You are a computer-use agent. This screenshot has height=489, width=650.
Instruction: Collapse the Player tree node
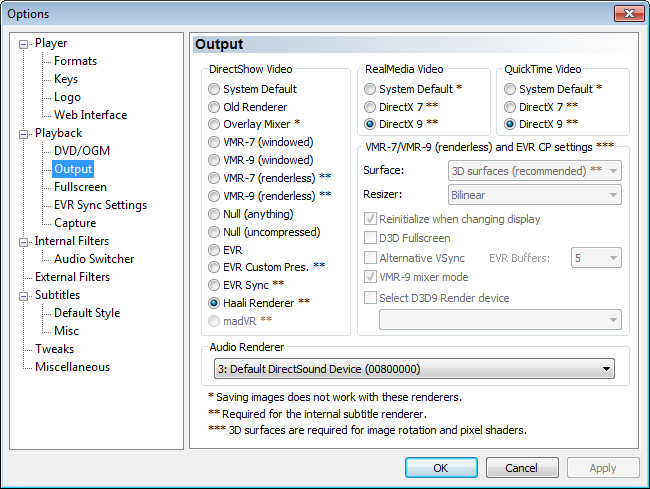pos(24,43)
